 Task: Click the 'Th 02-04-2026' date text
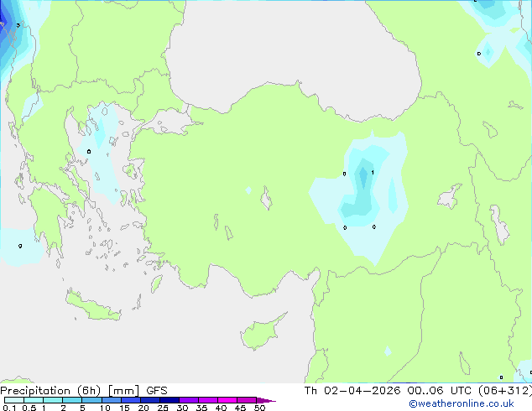click(352, 391)
